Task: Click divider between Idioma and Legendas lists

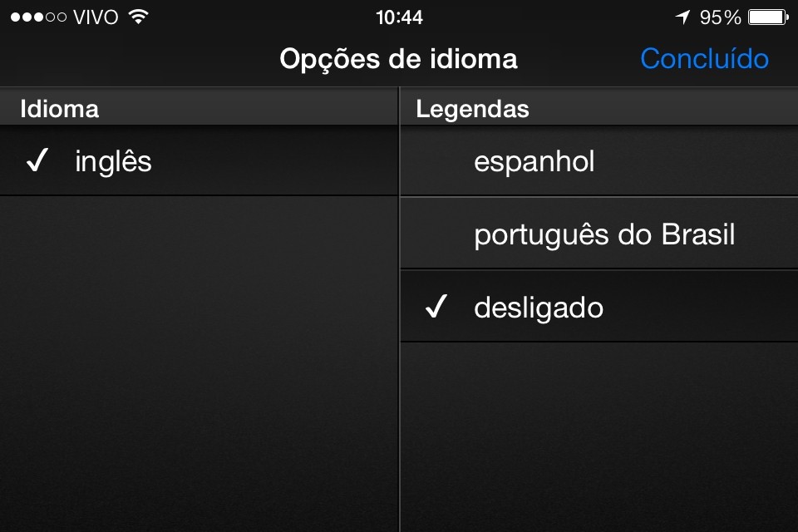Action: [399, 332]
